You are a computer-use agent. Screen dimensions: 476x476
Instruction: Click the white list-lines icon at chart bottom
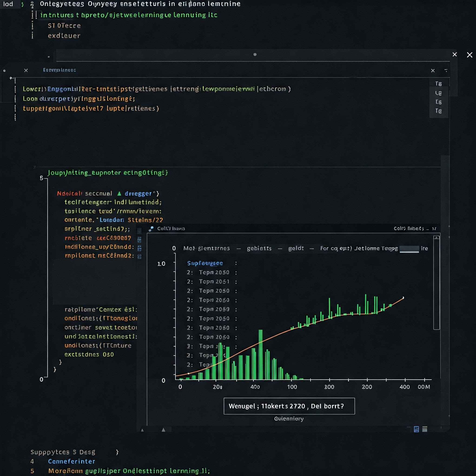[x=425, y=429]
